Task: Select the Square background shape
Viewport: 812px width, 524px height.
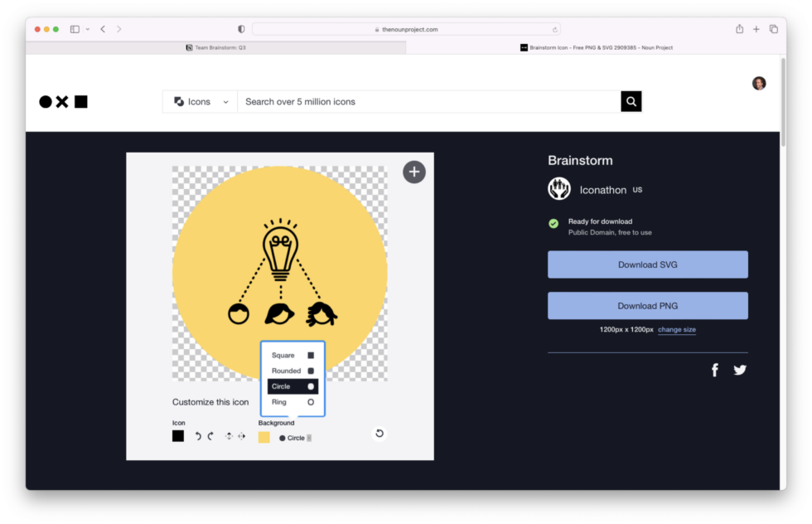Action: [292, 355]
